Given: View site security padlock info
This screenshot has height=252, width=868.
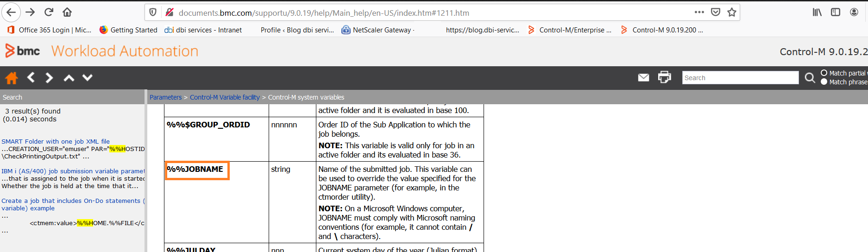Looking at the screenshot, I should click(170, 13).
